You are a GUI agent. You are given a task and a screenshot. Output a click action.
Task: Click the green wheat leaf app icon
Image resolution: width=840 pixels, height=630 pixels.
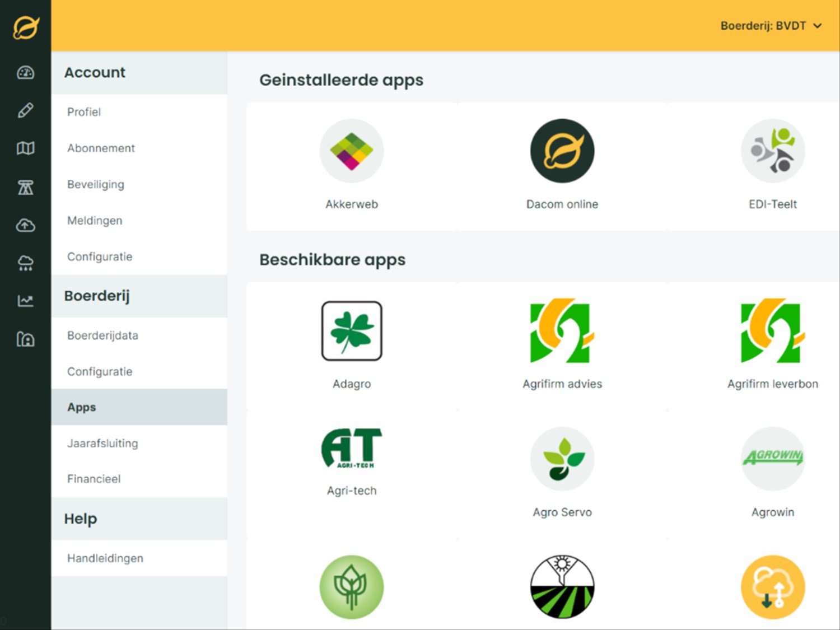click(x=352, y=587)
